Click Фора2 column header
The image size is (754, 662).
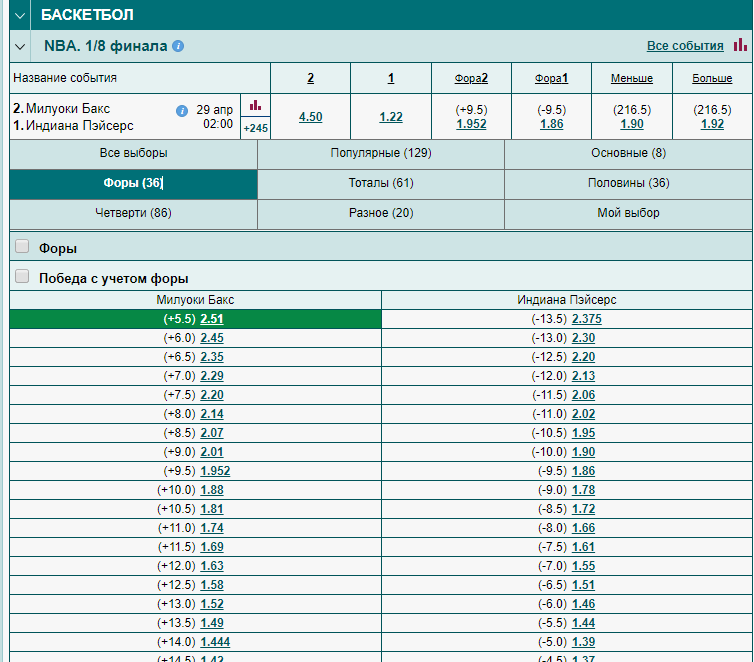[471, 78]
